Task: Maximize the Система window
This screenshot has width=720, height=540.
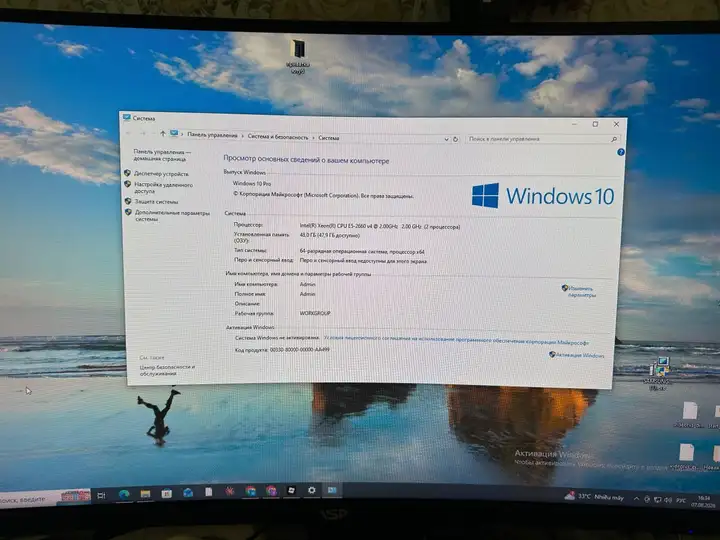Action: click(x=596, y=124)
